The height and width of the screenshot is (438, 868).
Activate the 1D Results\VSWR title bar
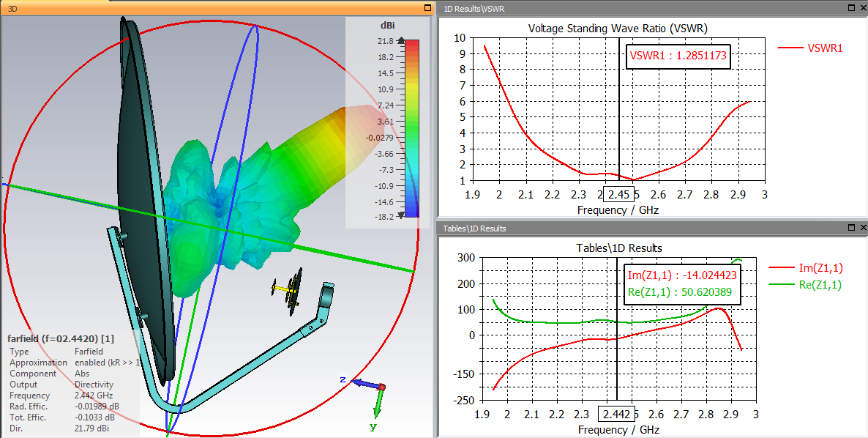click(x=642, y=8)
